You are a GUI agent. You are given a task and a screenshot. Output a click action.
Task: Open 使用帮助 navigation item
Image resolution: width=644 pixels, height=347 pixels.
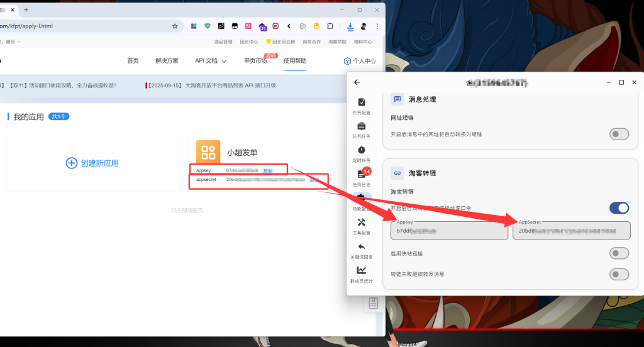click(x=295, y=61)
